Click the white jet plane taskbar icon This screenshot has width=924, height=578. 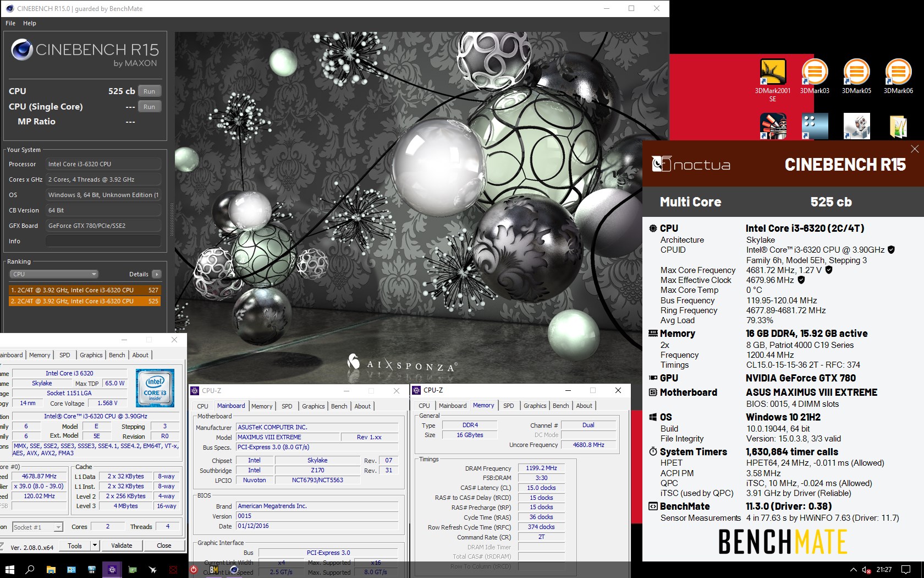click(153, 570)
